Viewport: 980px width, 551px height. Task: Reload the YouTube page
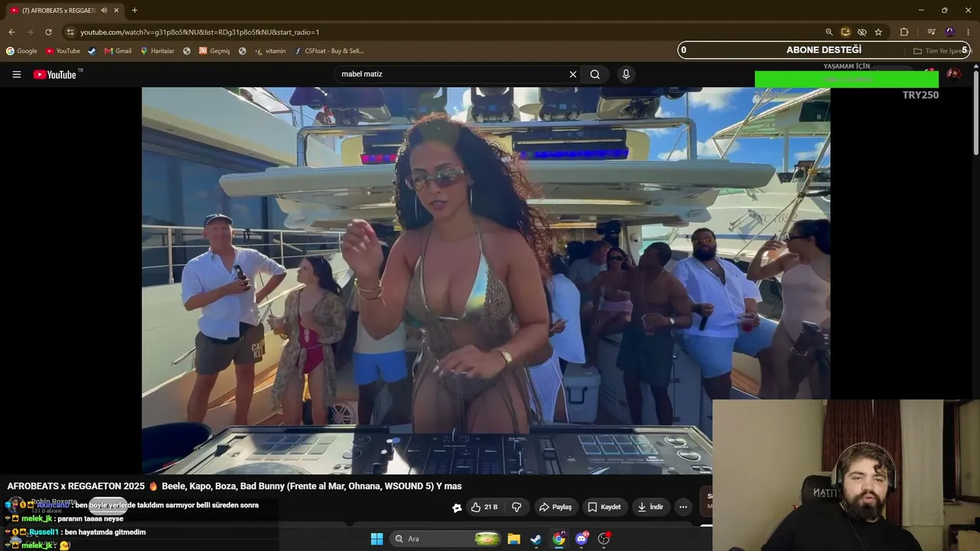(x=48, y=32)
